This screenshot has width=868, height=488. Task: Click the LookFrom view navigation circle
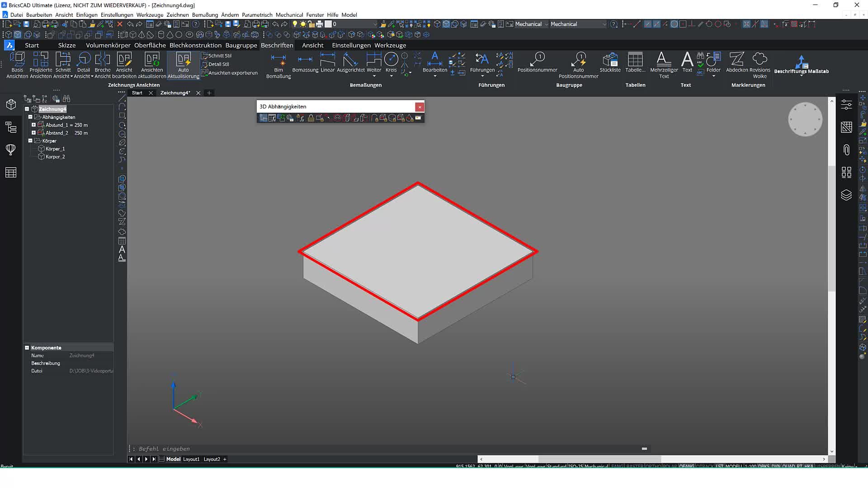click(805, 119)
